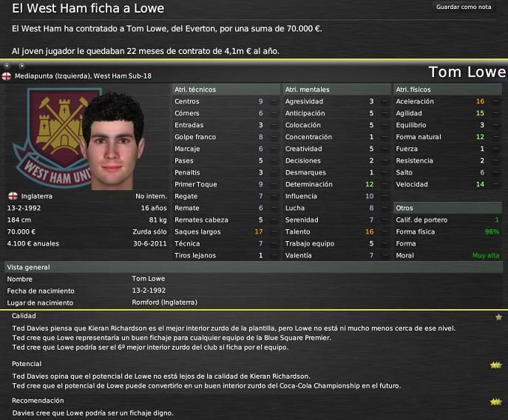508x420 pixels.
Task: Click the Recomendación star rating icon
Action: pos(495,402)
